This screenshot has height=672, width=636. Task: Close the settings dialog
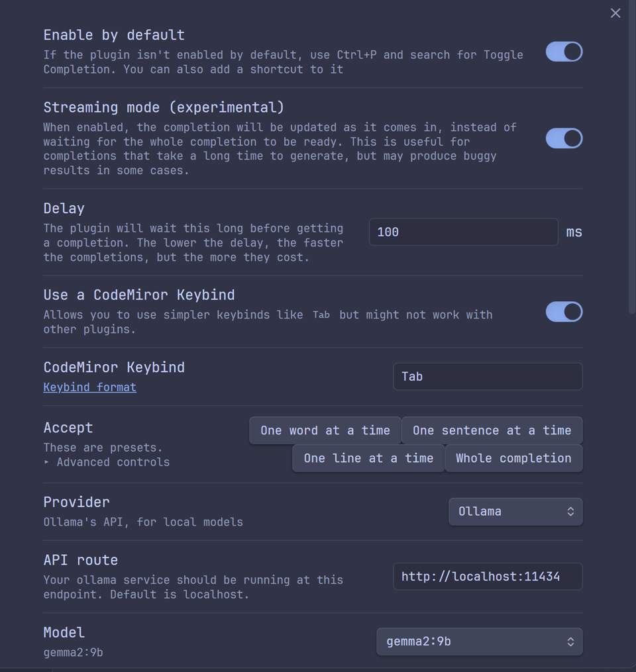[x=615, y=13]
